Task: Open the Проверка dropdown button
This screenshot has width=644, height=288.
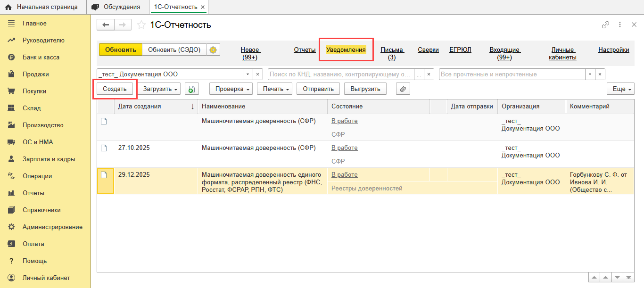Action: [x=231, y=89]
